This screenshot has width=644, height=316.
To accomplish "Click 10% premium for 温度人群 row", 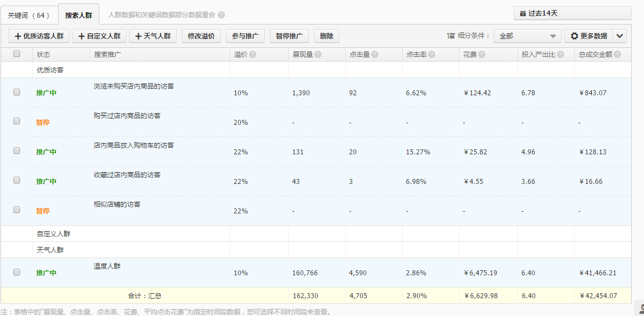I will point(241,273).
